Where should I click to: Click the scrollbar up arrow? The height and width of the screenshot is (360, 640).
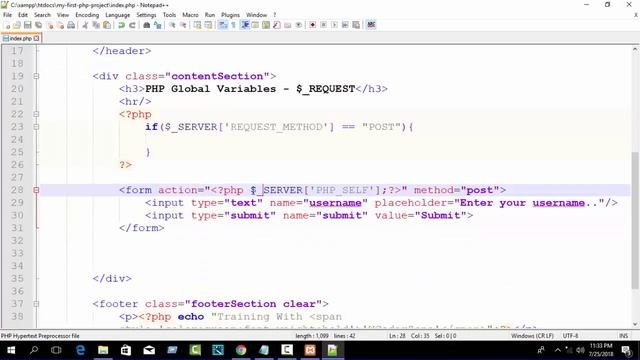point(635,49)
